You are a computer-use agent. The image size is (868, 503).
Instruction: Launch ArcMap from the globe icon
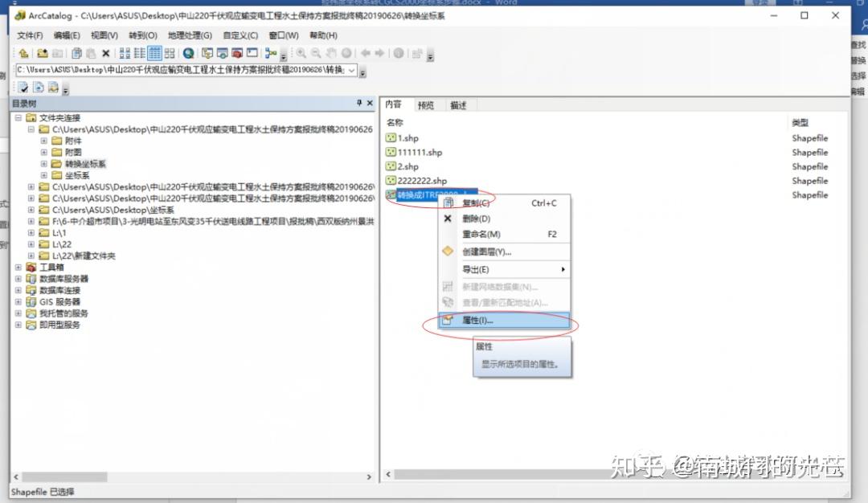(188, 53)
